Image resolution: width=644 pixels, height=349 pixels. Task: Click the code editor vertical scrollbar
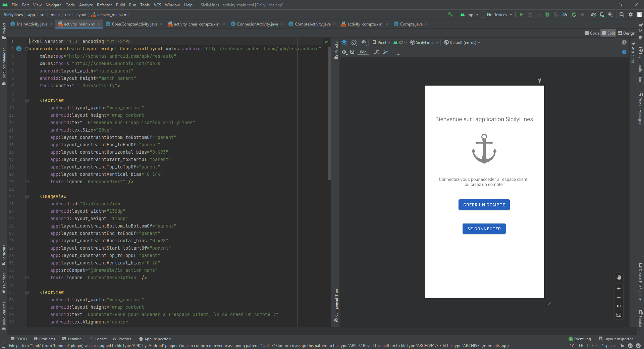(x=329, y=113)
